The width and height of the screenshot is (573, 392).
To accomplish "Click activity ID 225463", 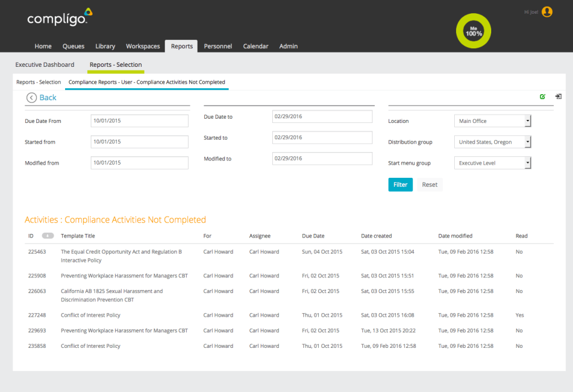I will click(x=37, y=252).
